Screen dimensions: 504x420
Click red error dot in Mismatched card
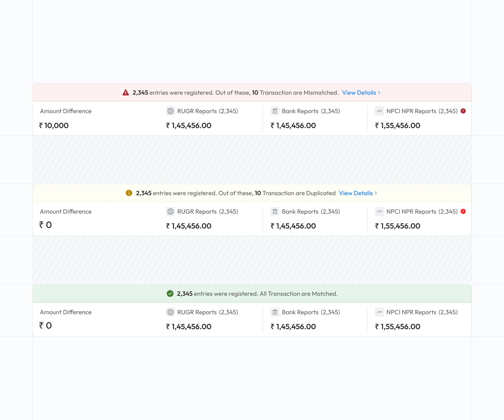(x=463, y=111)
